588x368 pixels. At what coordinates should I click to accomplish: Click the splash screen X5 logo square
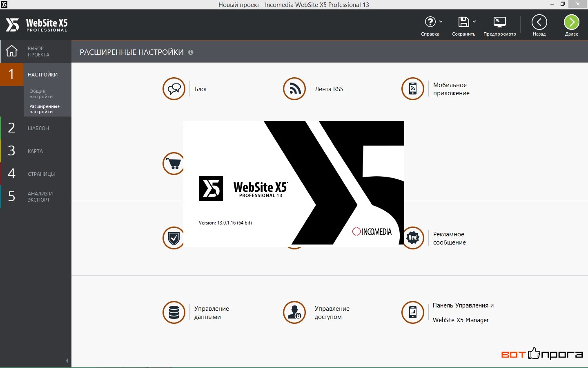tap(211, 188)
